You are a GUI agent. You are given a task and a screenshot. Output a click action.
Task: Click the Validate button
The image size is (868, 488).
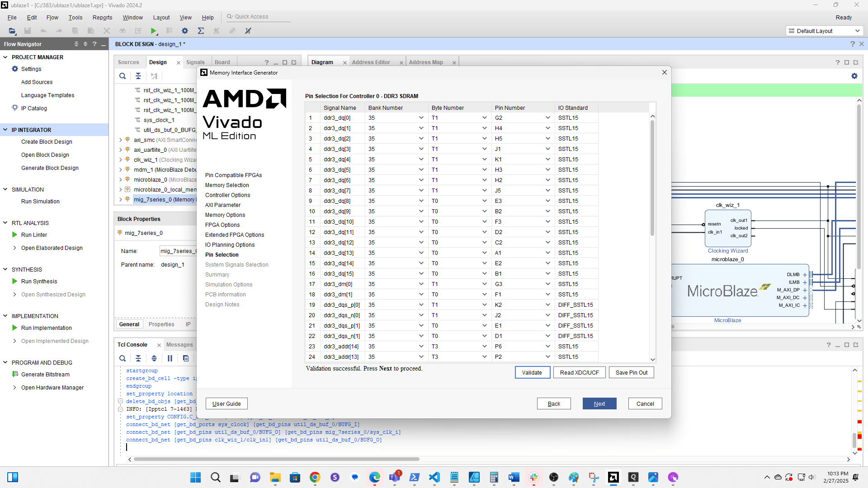click(532, 372)
